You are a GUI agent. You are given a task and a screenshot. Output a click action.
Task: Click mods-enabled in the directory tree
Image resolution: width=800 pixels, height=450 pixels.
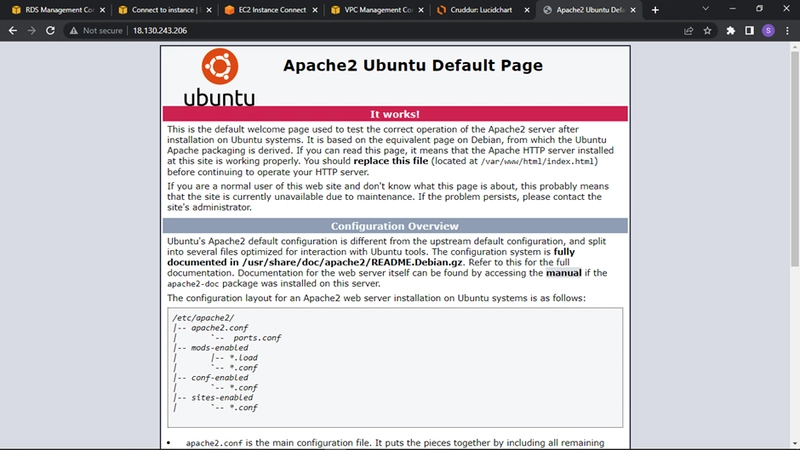click(219, 348)
